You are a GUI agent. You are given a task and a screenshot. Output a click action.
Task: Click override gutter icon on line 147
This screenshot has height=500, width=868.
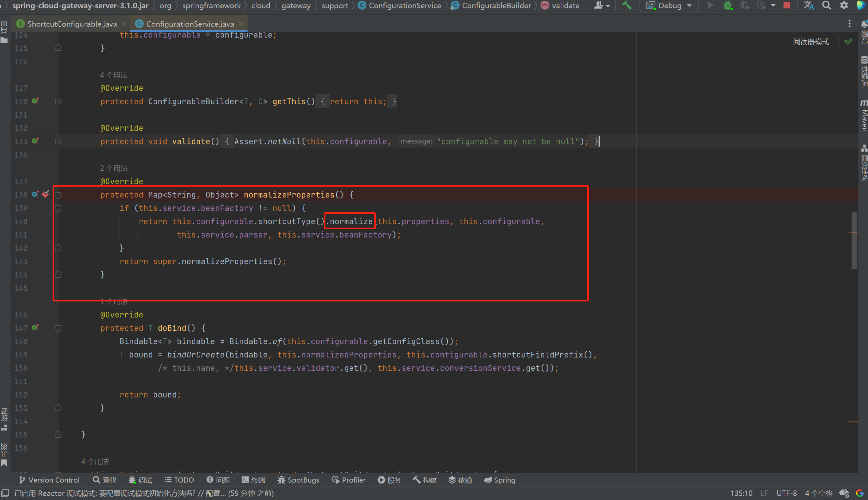click(35, 328)
